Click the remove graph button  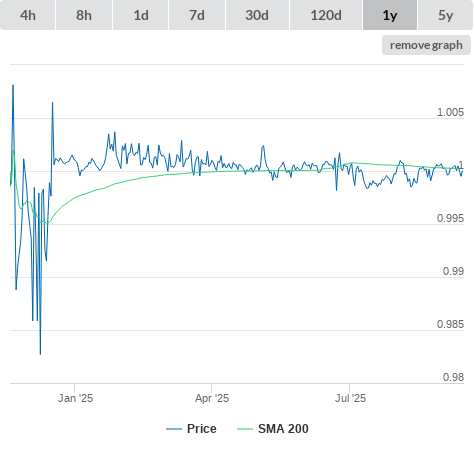(x=426, y=45)
